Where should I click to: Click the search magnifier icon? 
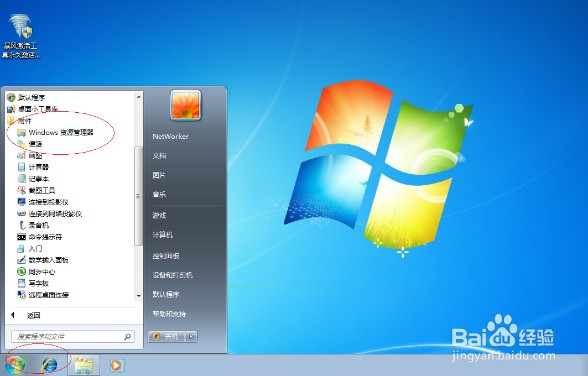tap(127, 337)
